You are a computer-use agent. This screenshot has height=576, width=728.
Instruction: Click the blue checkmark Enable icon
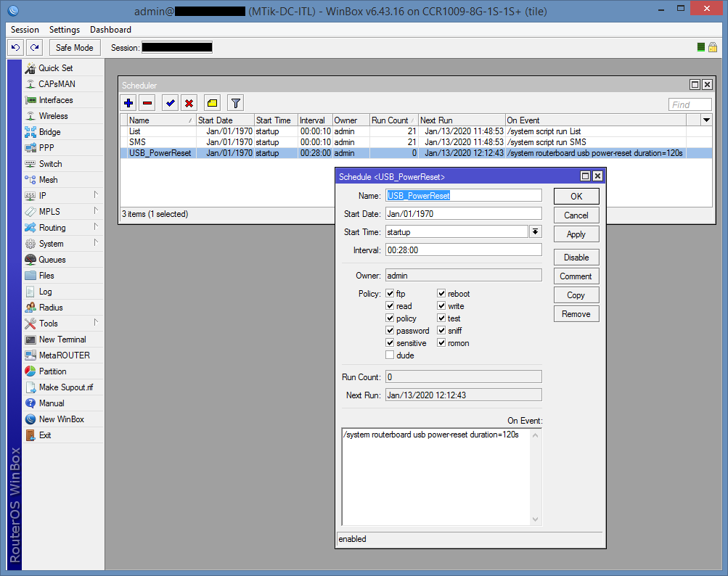coord(170,103)
